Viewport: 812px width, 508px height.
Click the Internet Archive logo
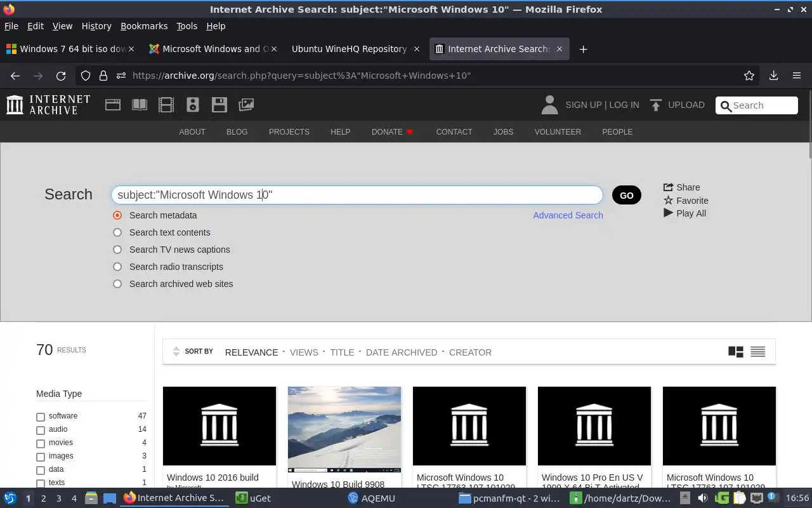48,105
